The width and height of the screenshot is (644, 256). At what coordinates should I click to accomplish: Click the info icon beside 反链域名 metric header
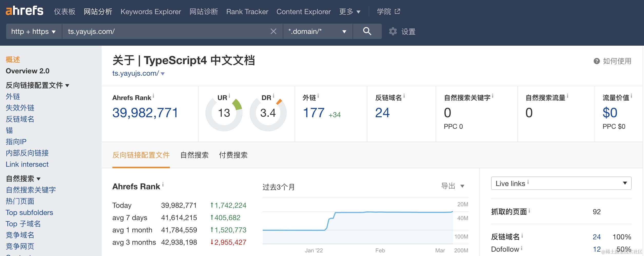(x=404, y=96)
